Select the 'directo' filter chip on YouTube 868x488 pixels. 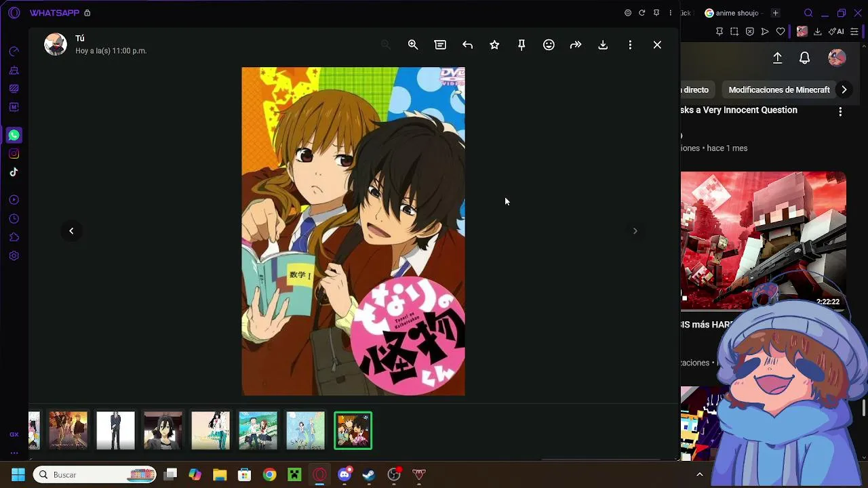pos(696,89)
